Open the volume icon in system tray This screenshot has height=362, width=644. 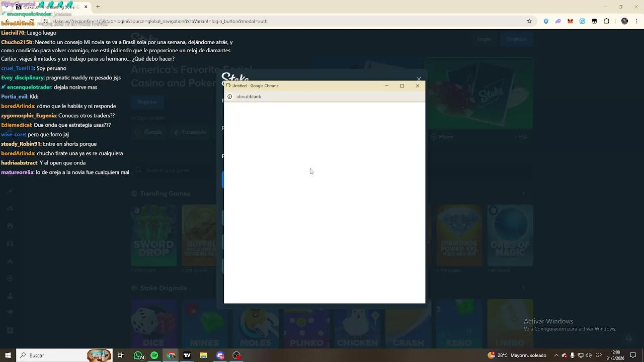[588, 355]
